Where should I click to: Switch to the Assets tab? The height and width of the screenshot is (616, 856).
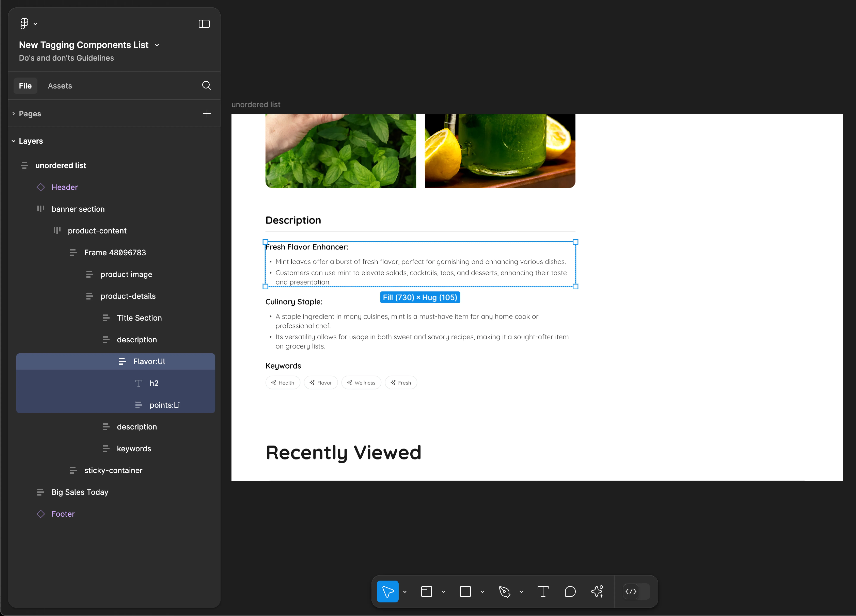(60, 86)
